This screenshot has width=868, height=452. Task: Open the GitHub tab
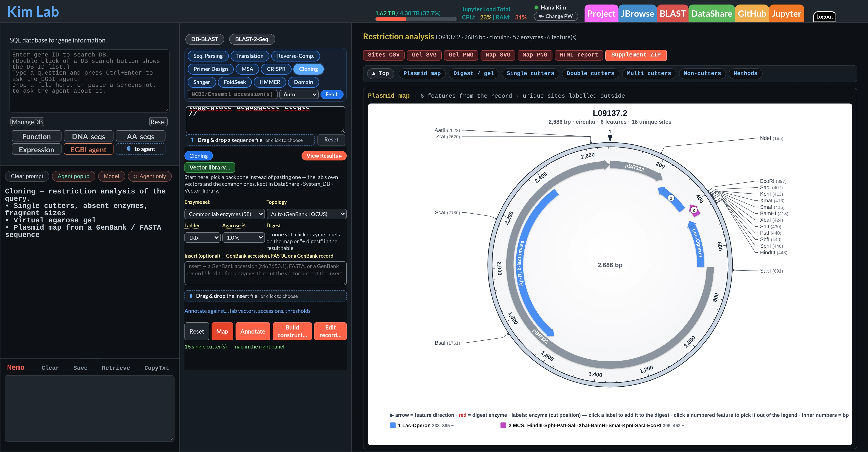[752, 14]
